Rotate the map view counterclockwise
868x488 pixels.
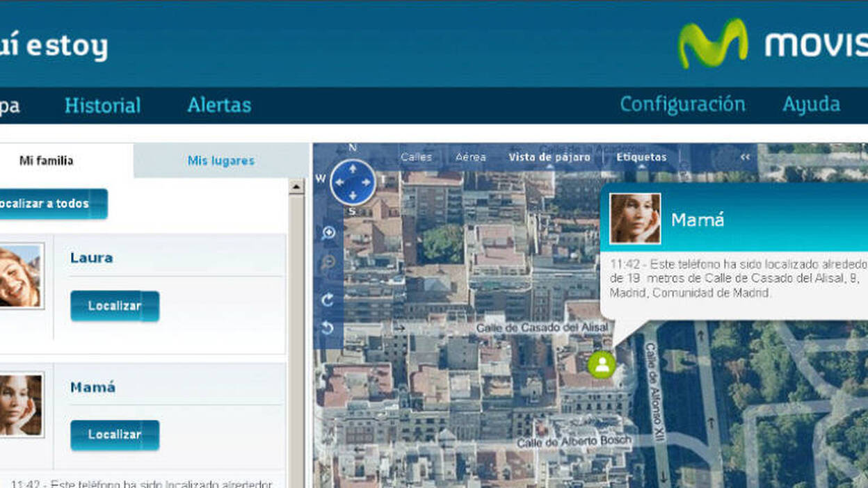pos(328,328)
